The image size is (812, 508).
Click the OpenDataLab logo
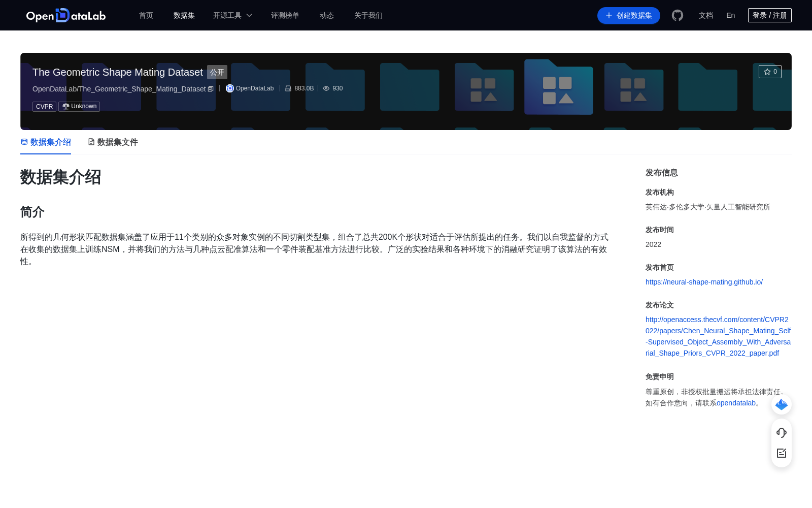point(66,15)
